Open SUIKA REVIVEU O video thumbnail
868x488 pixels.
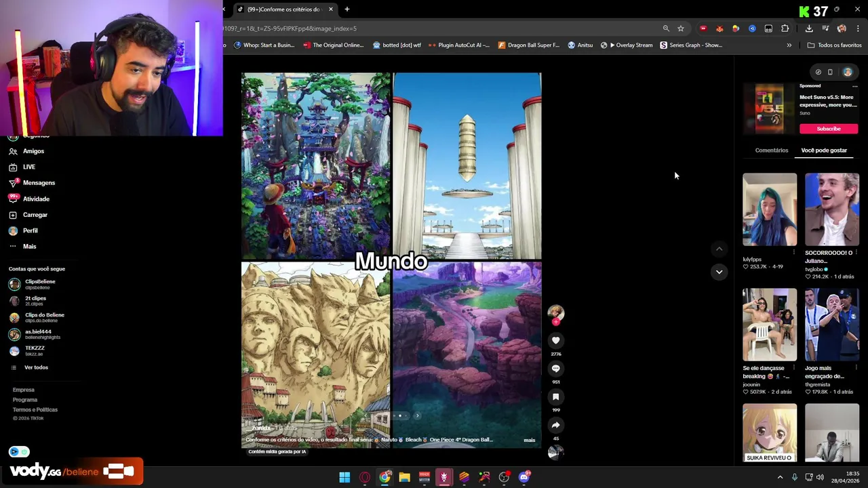pos(770,433)
